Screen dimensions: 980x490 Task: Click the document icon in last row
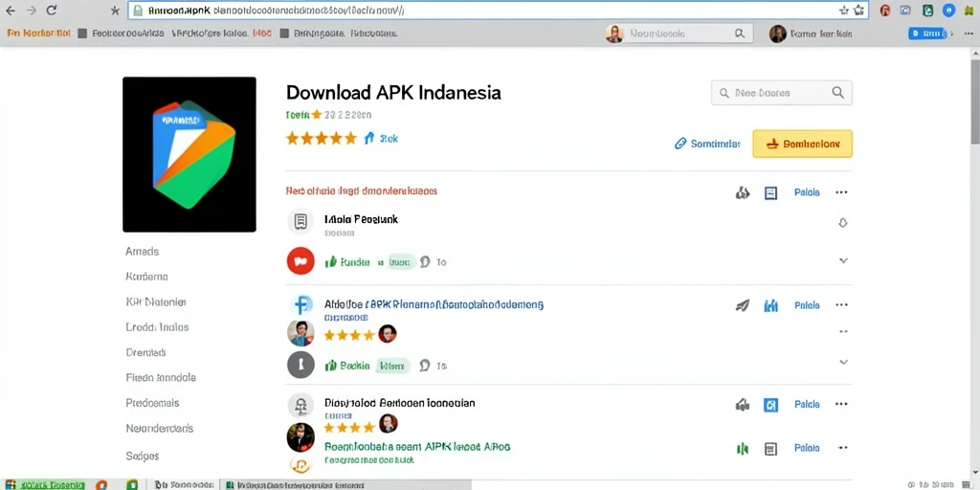coord(771,448)
